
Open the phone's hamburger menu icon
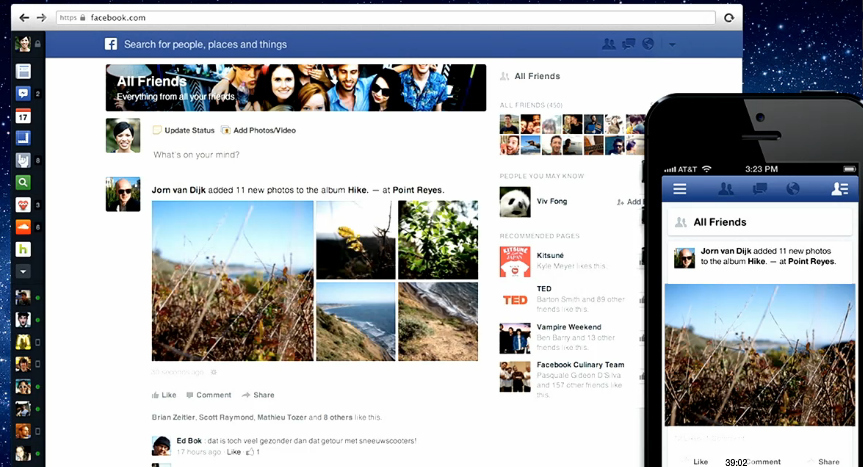(680, 189)
